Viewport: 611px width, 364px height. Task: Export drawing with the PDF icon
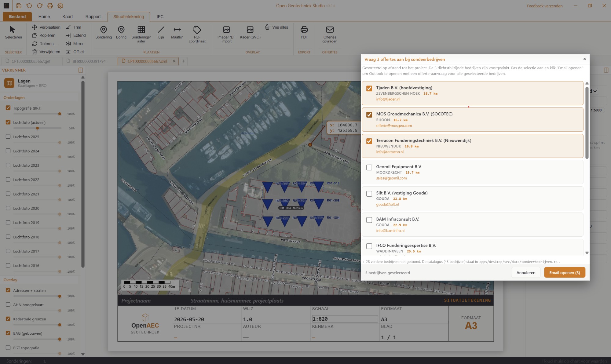click(x=304, y=32)
